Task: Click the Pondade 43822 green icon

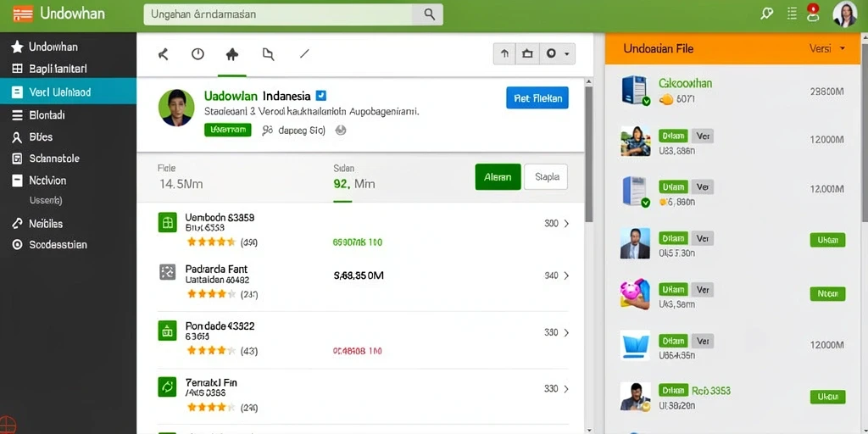Action: coord(167,330)
